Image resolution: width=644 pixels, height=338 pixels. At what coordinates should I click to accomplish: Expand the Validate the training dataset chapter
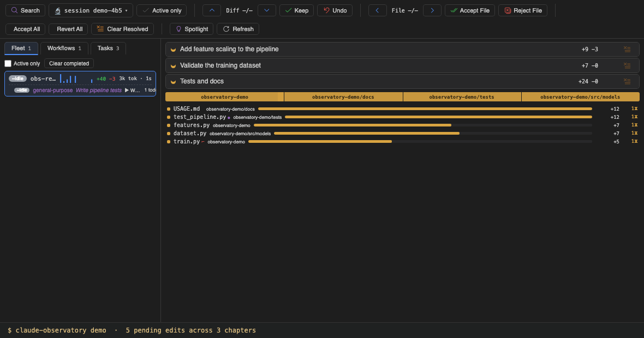point(402,65)
